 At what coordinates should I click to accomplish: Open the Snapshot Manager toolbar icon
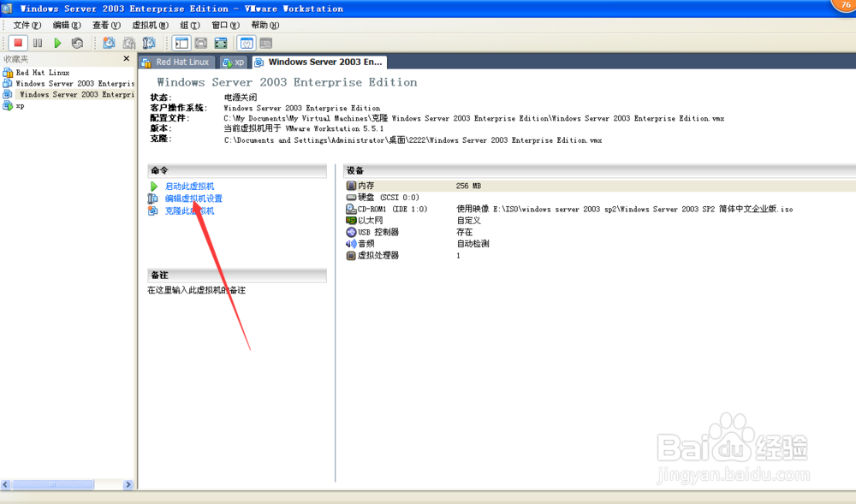tap(148, 43)
